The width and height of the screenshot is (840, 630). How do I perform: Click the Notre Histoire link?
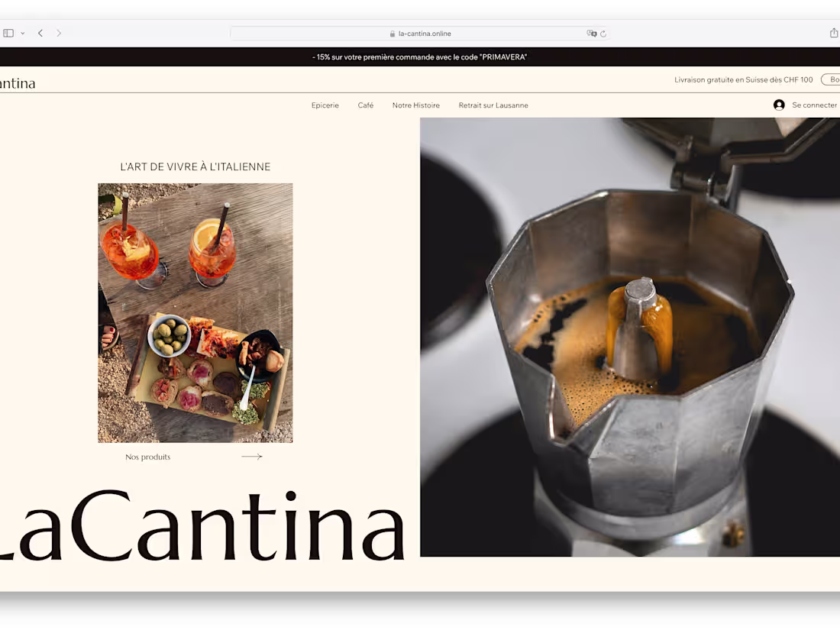pyautogui.click(x=415, y=105)
